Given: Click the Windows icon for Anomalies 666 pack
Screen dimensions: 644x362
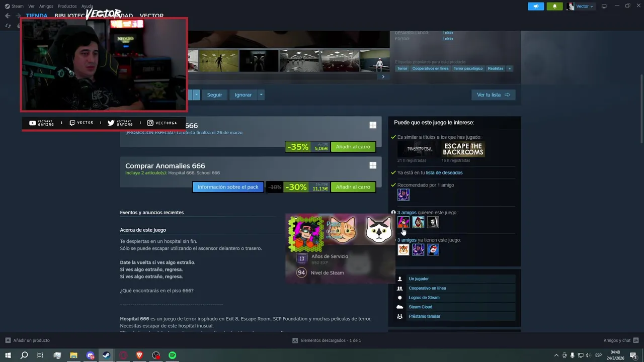Looking at the screenshot, I should coord(373,165).
